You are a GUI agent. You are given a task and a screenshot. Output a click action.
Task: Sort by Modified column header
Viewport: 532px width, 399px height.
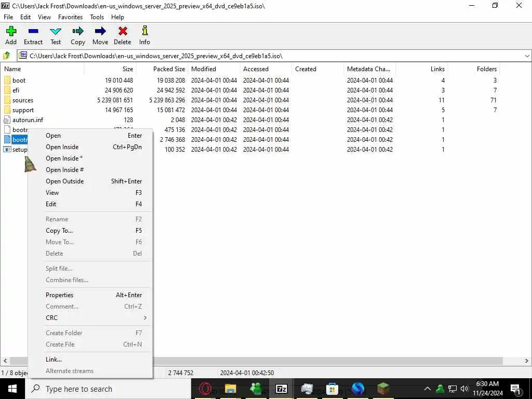(214, 69)
